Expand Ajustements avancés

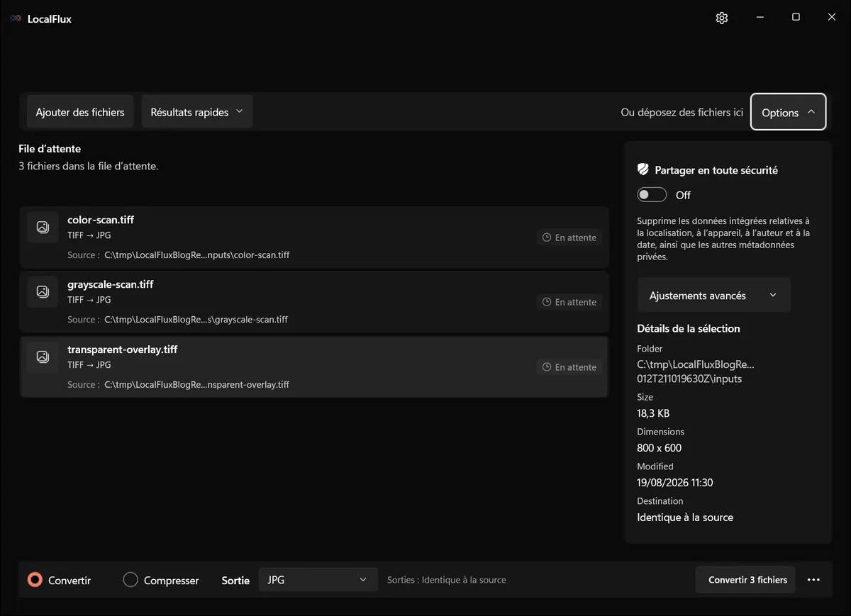(714, 296)
